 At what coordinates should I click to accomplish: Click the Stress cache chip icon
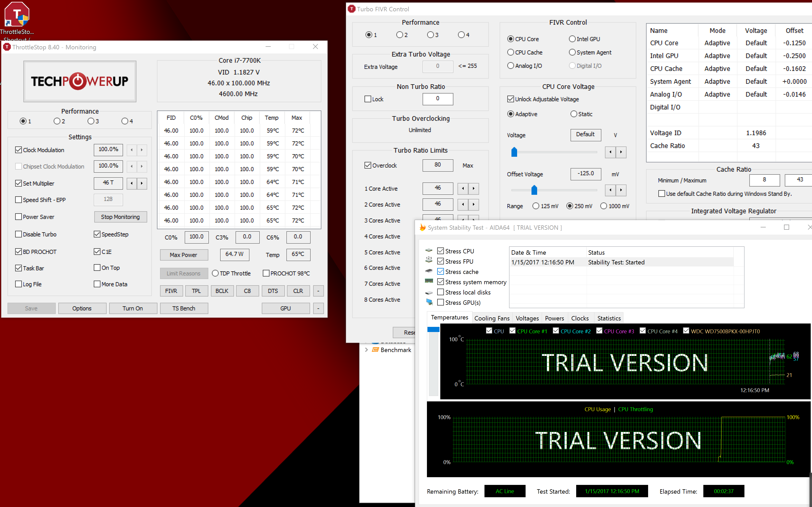(429, 271)
